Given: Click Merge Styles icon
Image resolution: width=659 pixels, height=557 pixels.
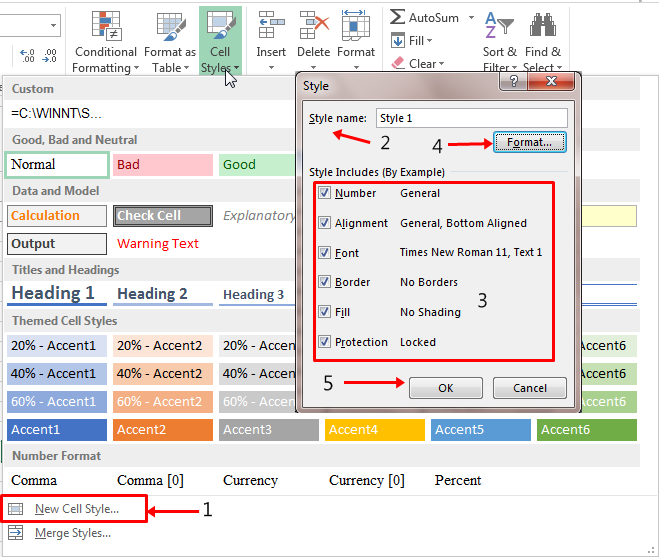Looking at the screenshot, I should pos(16,533).
